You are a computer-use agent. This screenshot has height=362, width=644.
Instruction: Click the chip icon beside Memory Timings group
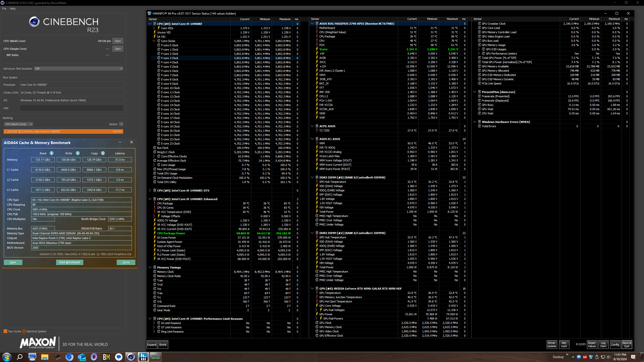pos(155,267)
